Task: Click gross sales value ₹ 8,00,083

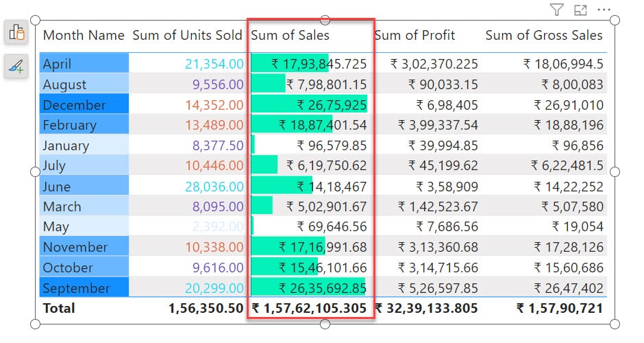Action: [572, 84]
